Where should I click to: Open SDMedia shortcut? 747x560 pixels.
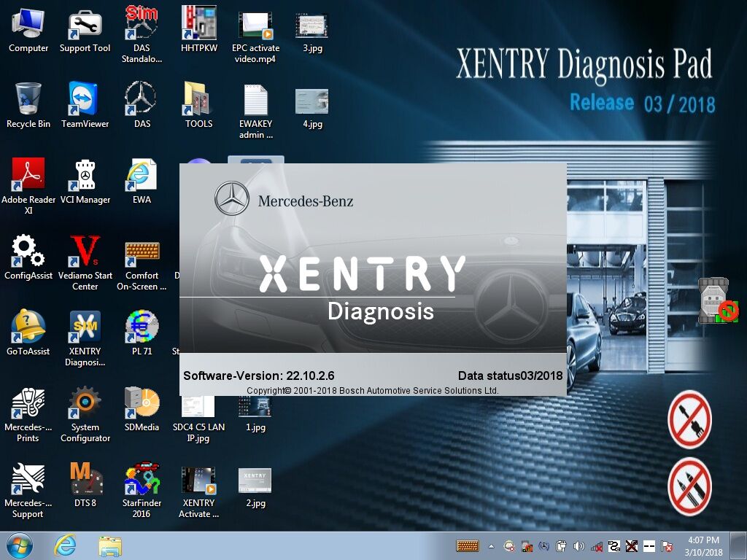(142, 410)
